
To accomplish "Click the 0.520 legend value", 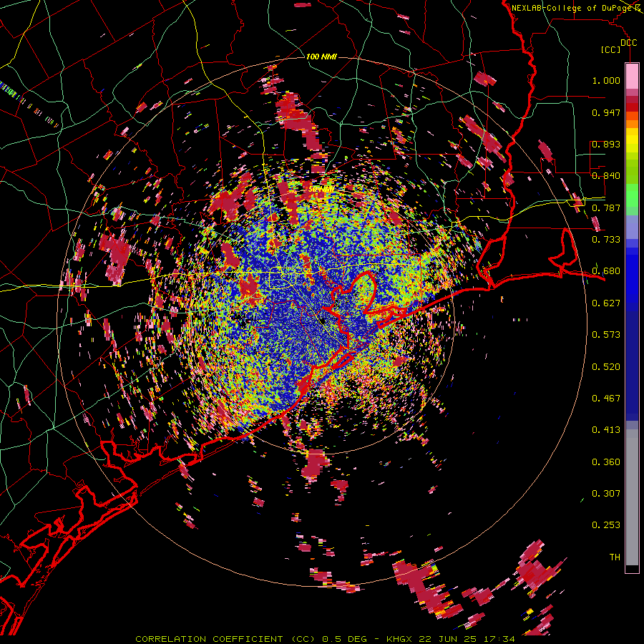I will pos(606,367).
